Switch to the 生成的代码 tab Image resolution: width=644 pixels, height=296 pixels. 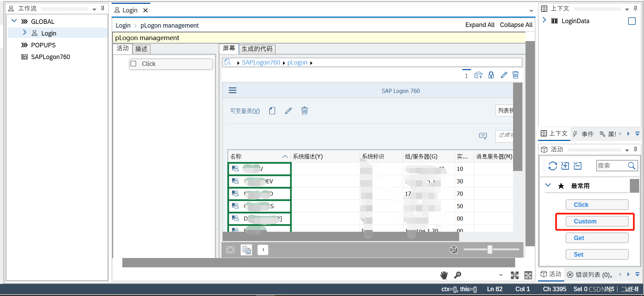click(x=257, y=49)
